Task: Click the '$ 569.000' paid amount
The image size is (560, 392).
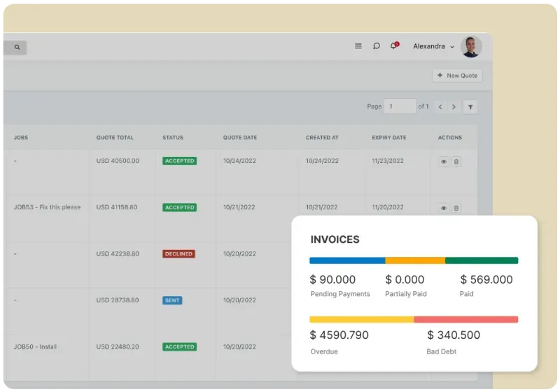Action: (x=486, y=279)
